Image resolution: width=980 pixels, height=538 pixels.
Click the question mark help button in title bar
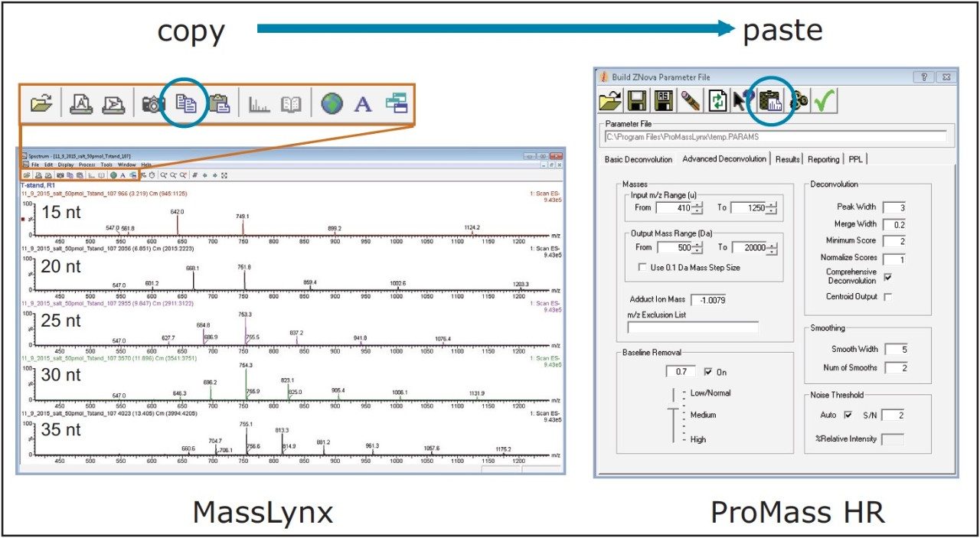[x=924, y=77]
